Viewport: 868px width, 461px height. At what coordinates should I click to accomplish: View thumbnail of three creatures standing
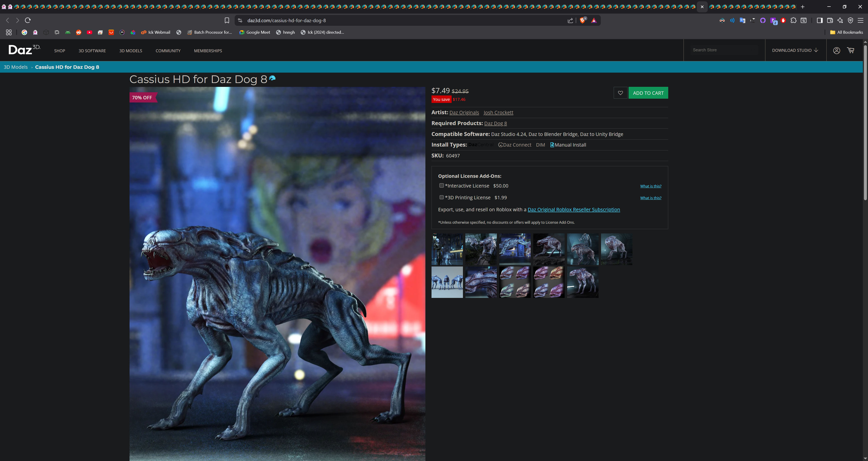(447, 282)
